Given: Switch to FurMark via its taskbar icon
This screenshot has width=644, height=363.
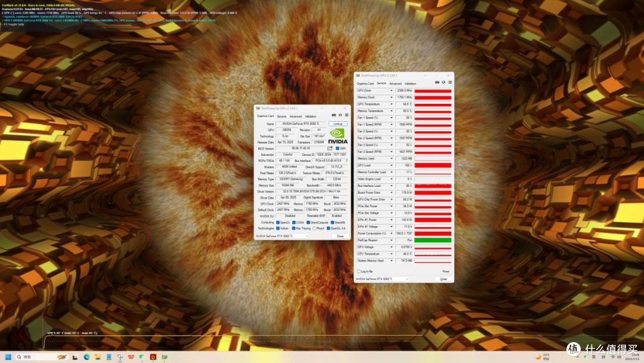Looking at the screenshot, I should pyautogui.click(x=153, y=357).
